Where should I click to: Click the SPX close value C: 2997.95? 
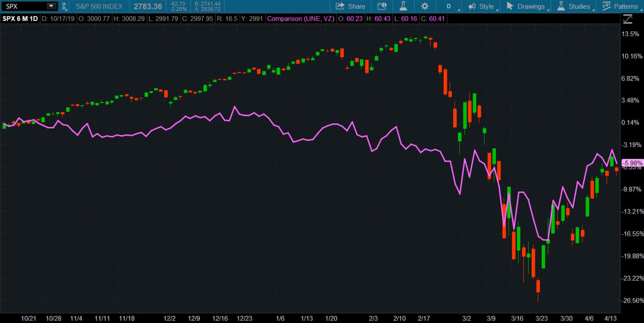[197, 19]
